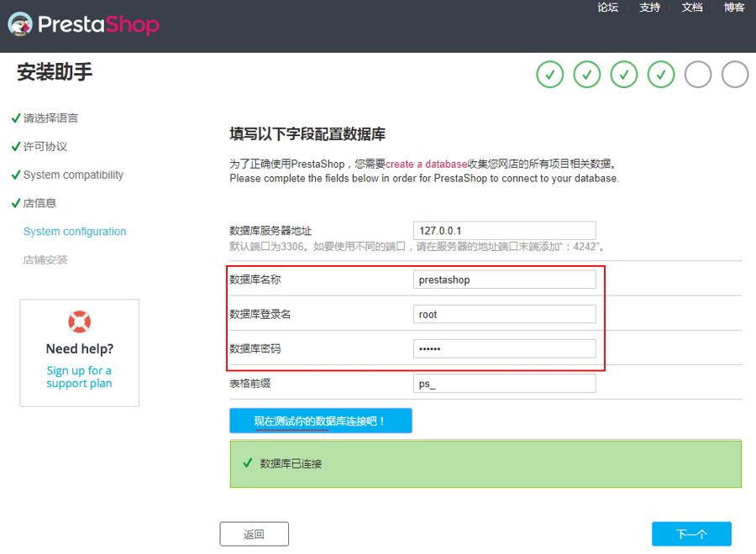Screen dimensions: 756x554
Task: Click the second completed step circle
Action: pyautogui.click(x=586, y=75)
